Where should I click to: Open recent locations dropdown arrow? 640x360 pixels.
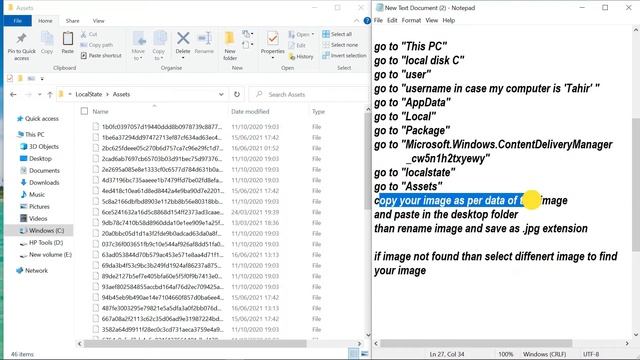tap(39, 94)
